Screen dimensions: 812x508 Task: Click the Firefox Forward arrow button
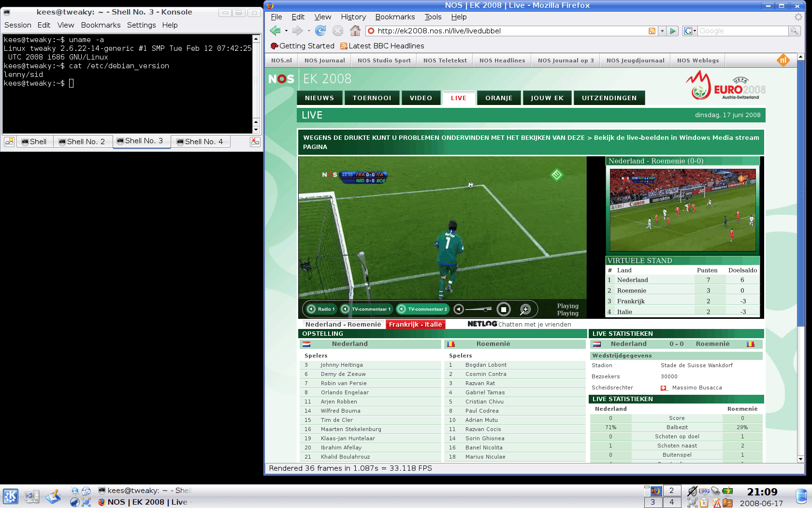(297, 30)
